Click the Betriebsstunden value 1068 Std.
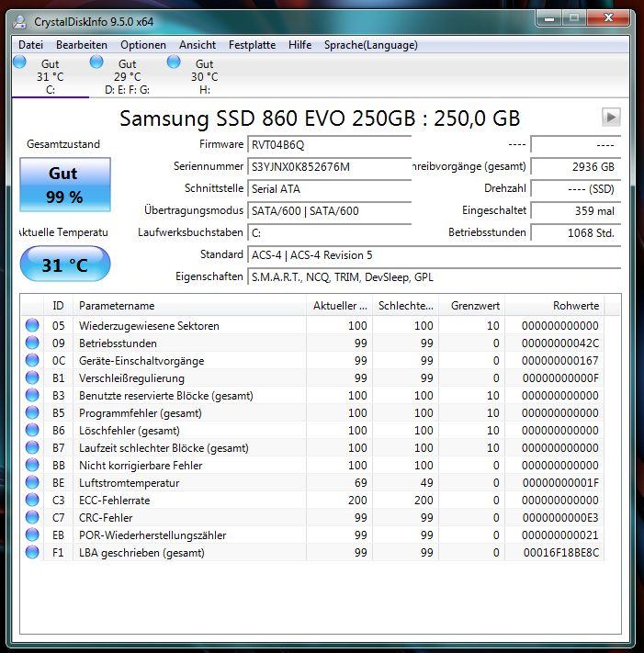Viewport: 644px width, 653px height. pos(576,233)
